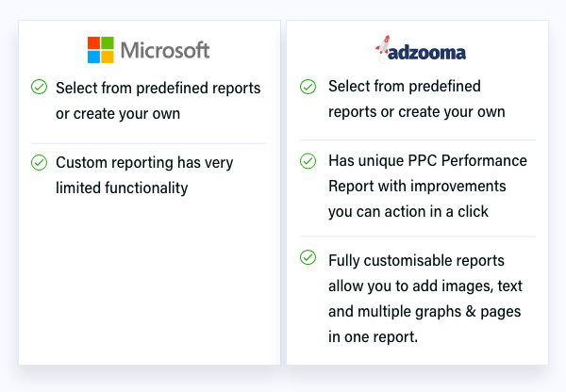Select Microsoft's 'Select from predefined reports' text

tap(158, 101)
